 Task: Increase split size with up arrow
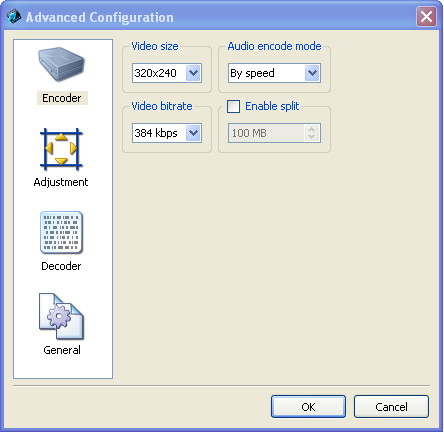point(311,129)
